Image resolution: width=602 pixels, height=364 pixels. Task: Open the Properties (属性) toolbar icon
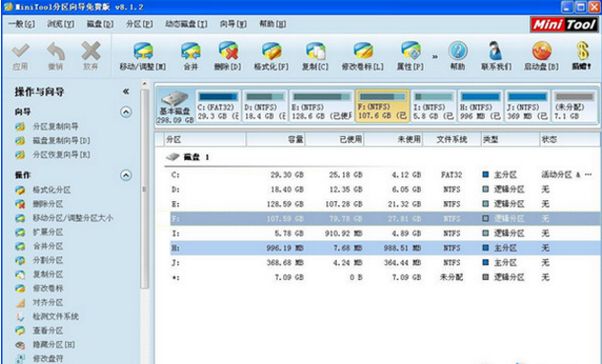410,51
